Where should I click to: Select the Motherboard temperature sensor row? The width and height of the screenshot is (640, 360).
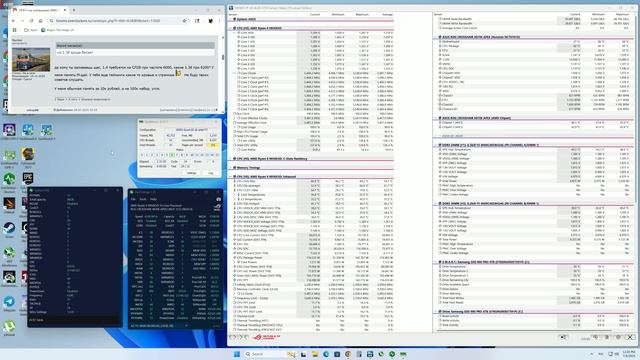pyautogui.click(x=534, y=42)
